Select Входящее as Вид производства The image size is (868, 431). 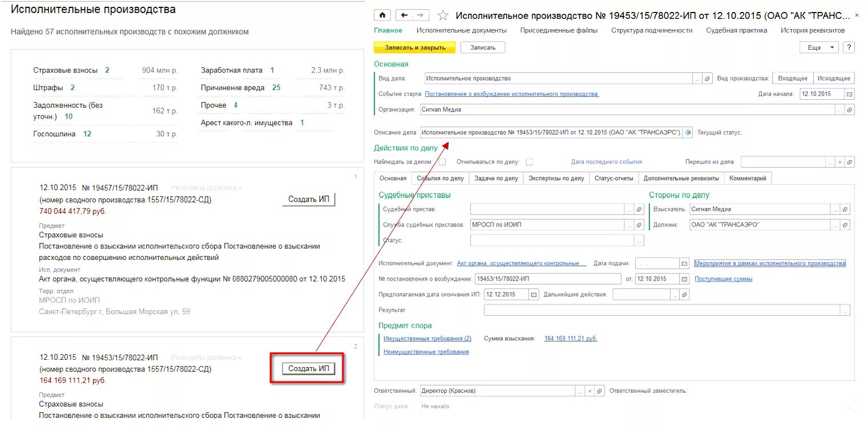point(792,79)
